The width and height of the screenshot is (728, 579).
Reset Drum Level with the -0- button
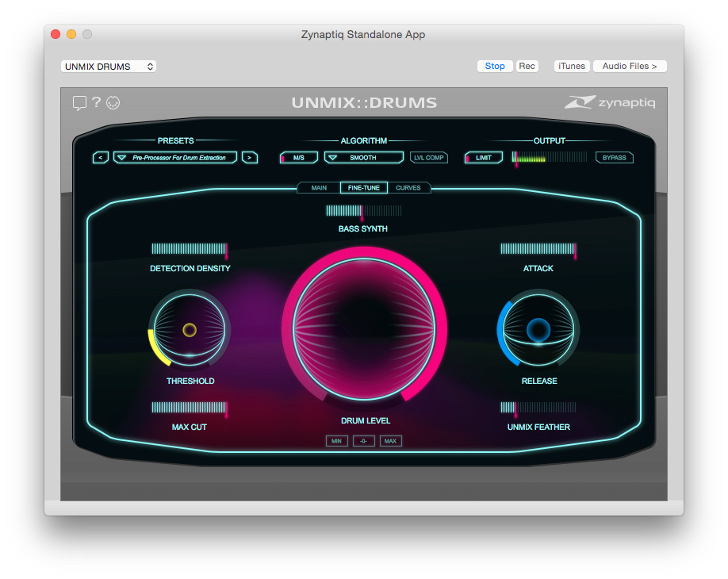[363, 440]
